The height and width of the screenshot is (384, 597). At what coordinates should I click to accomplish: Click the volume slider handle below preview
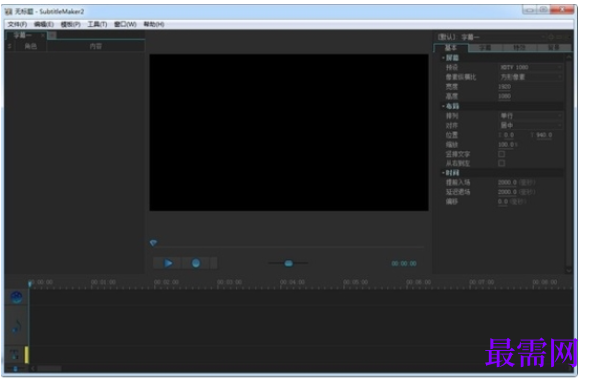coord(289,263)
